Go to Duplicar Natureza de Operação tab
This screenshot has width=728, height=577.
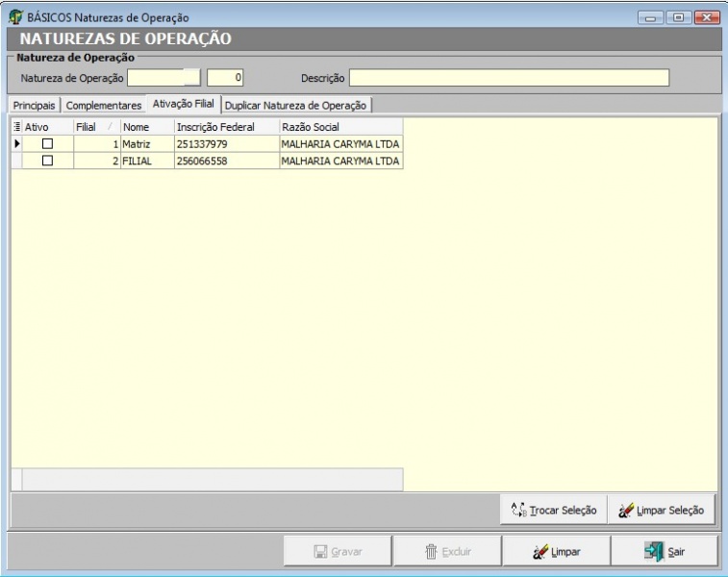[295, 105]
